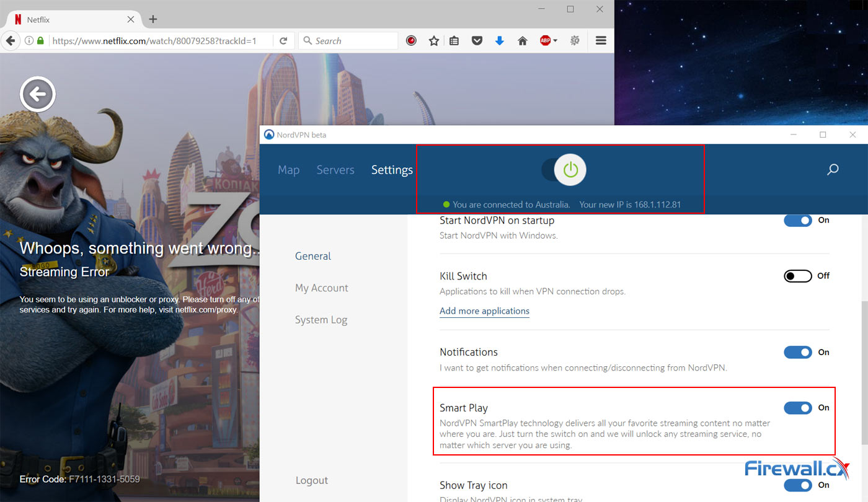
Task: Maximize the Firefox window
Action: [570, 9]
